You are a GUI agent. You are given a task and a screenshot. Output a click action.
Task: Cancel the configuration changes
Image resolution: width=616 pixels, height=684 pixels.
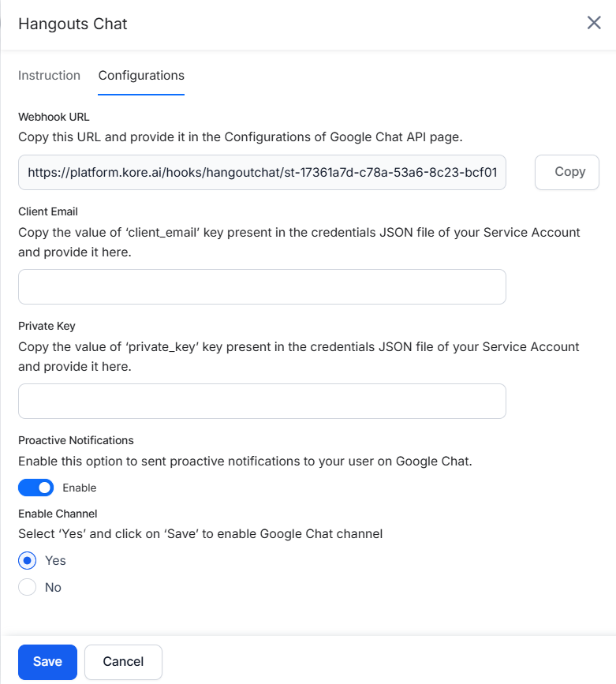coord(123,662)
